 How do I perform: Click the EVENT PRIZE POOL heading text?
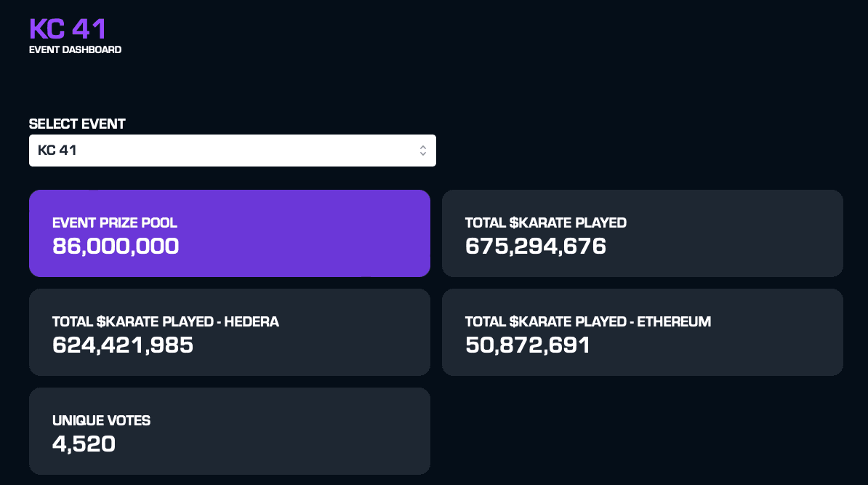click(114, 223)
